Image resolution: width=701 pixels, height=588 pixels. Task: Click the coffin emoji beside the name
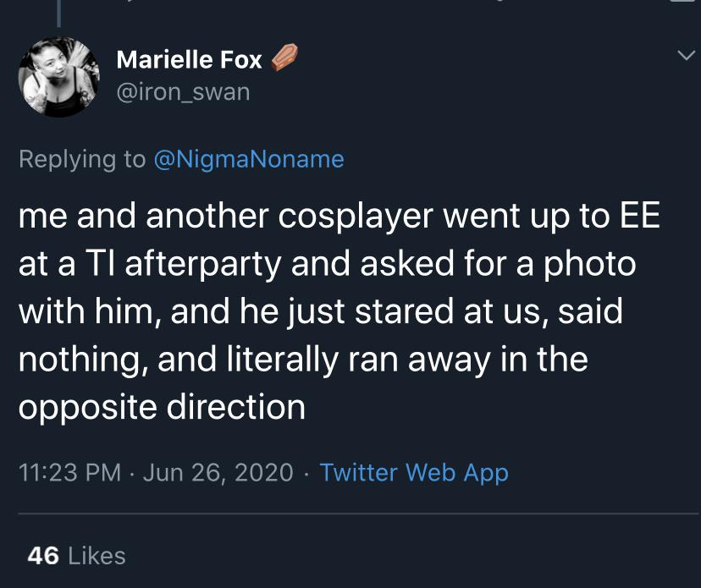283,59
